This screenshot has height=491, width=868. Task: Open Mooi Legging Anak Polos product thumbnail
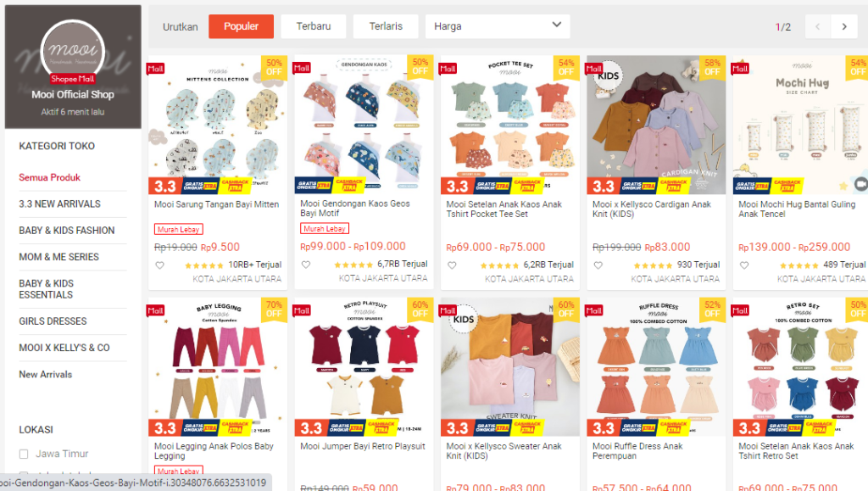[x=218, y=367]
